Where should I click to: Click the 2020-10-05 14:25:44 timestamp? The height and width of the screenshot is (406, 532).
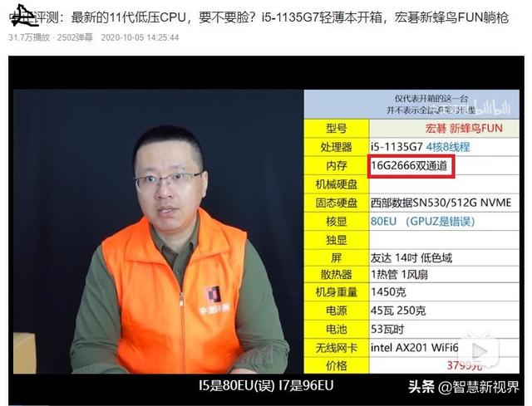[x=140, y=37]
